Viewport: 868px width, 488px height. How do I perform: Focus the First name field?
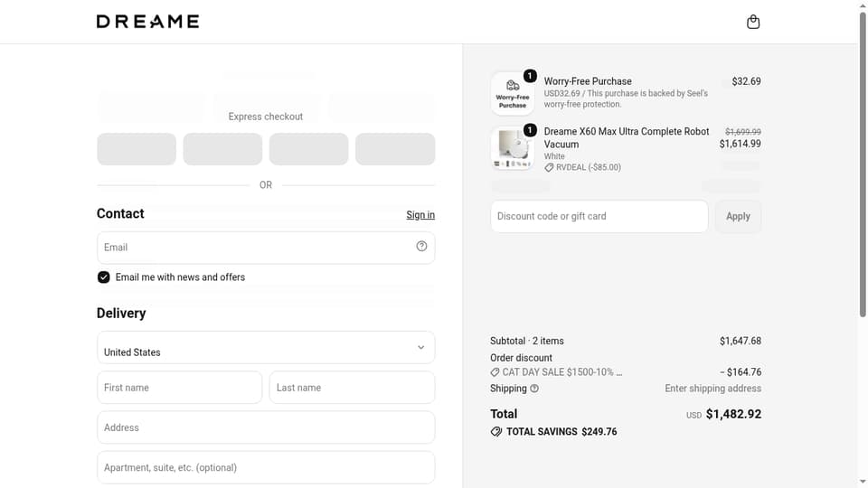point(179,388)
